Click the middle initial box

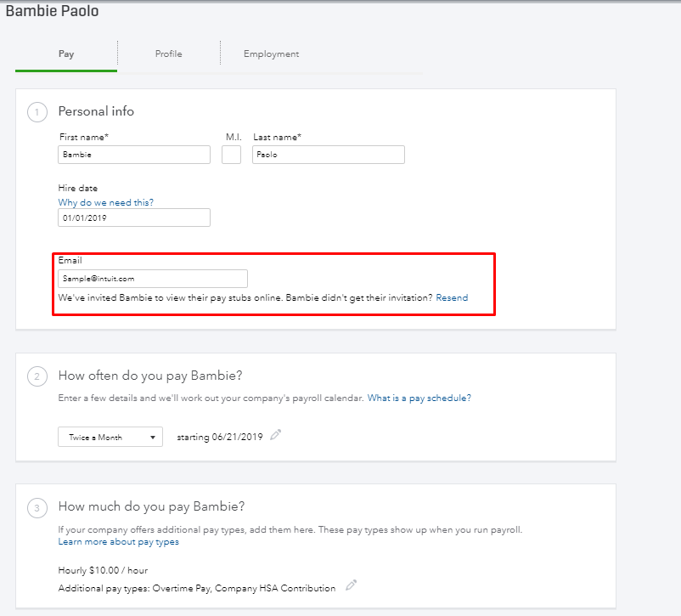(231, 155)
